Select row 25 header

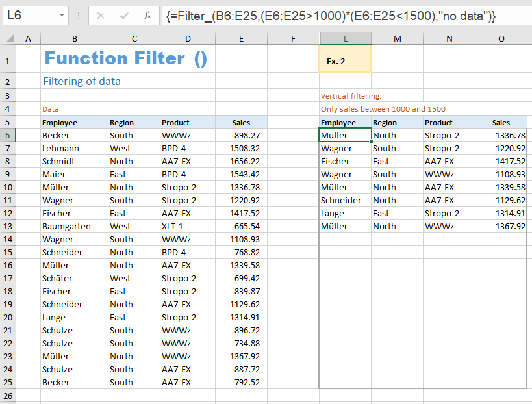point(8,382)
